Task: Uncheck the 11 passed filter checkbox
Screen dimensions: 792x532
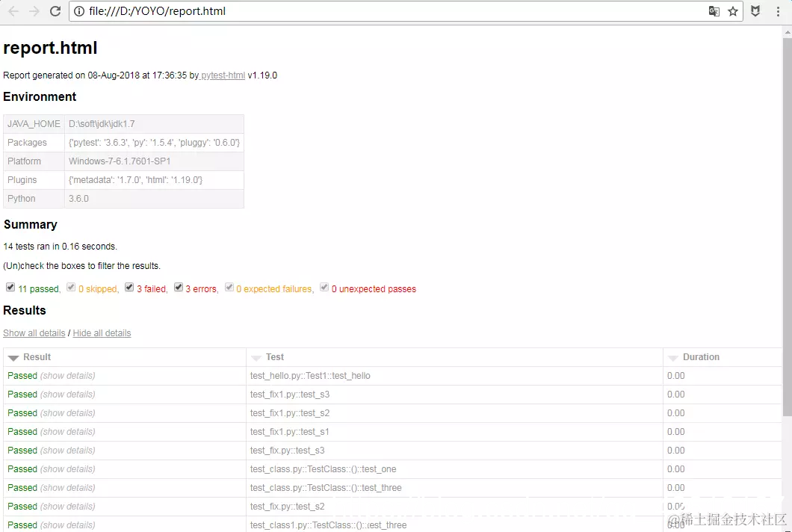Action: tap(10, 288)
